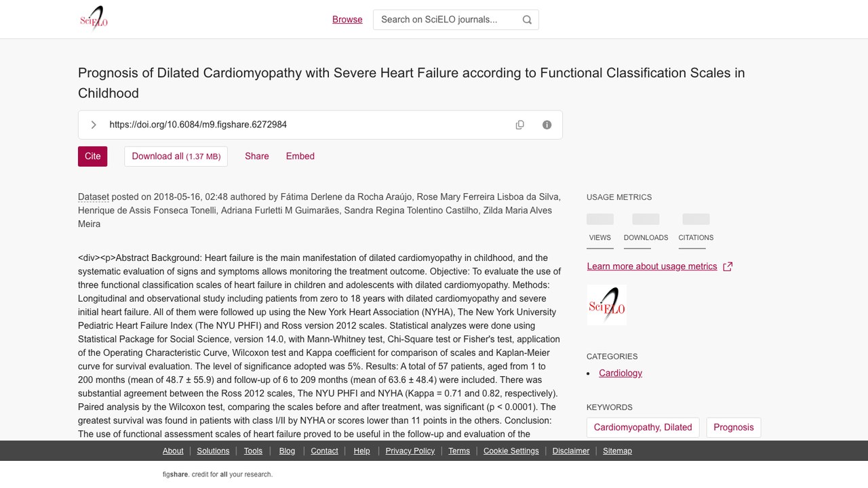The width and height of the screenshot is (868, 488).
Task: Open the DOI info icon
Action: coord(547,125)
